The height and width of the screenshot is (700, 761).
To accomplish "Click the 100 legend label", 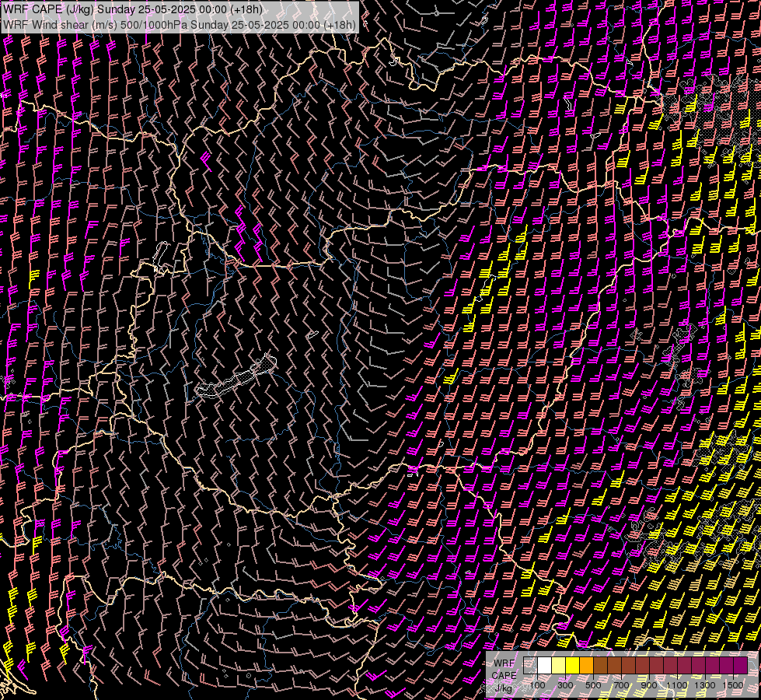I will (x=538, y=685).
